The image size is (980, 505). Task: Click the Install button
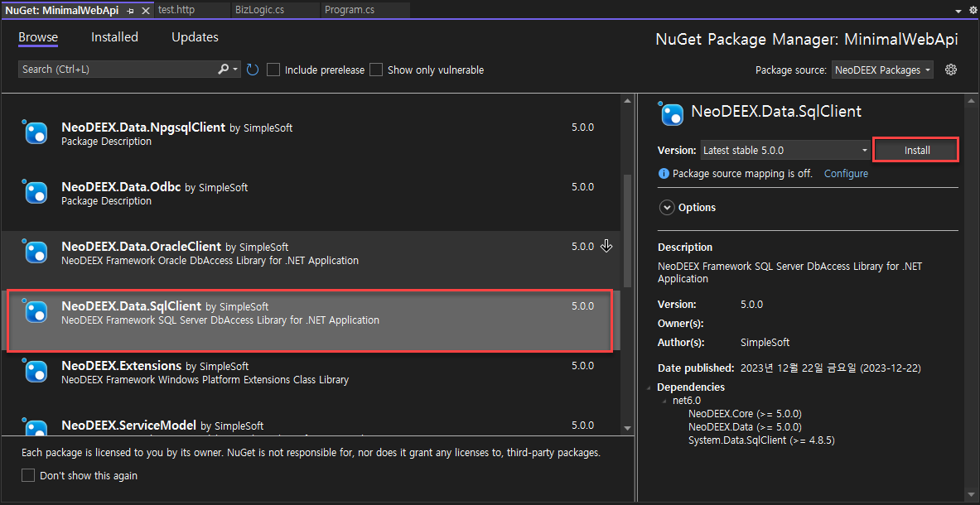click(x=917, y=151)
